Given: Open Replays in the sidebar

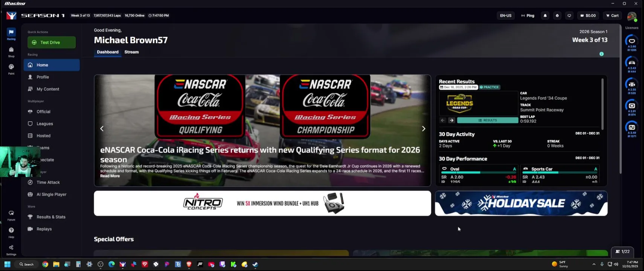Looking at the screenshot, I should [x=52, y=229].
